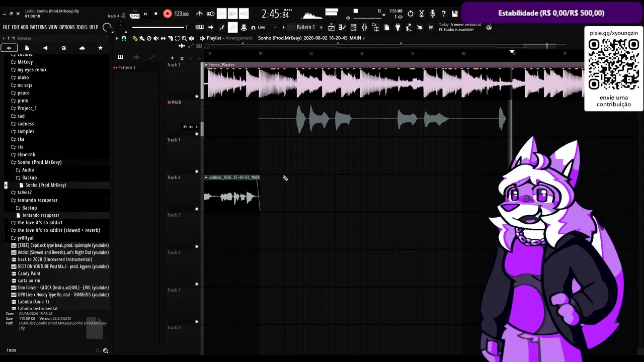Open the EDIT menu
The image size is (644, 362).
point(16,27)
